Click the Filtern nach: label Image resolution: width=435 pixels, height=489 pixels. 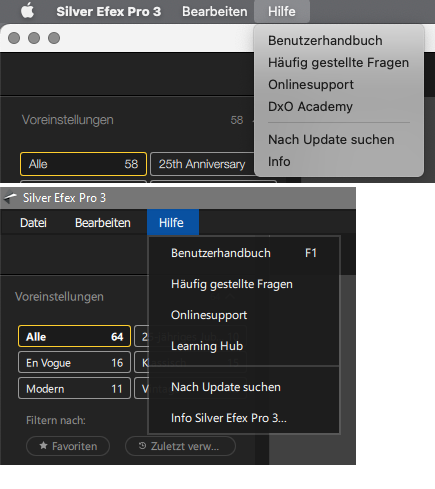tap(56, 420)
